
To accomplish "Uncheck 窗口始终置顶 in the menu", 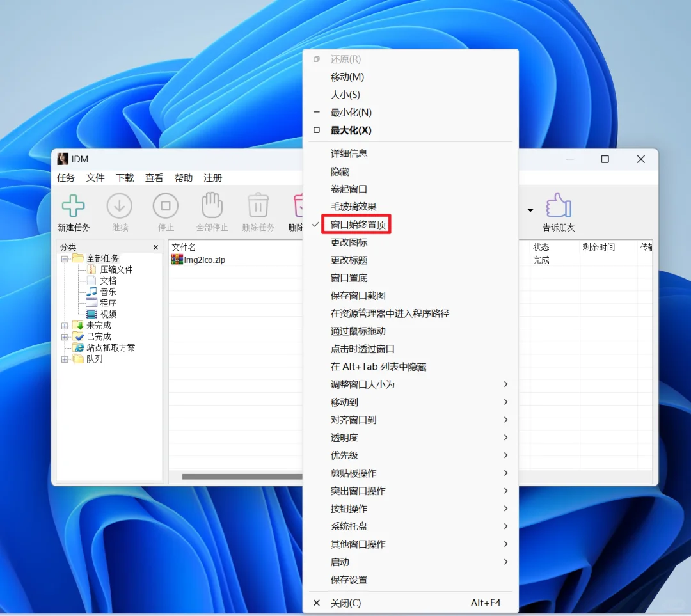I will pyautogui.click(x=356, y=224).
